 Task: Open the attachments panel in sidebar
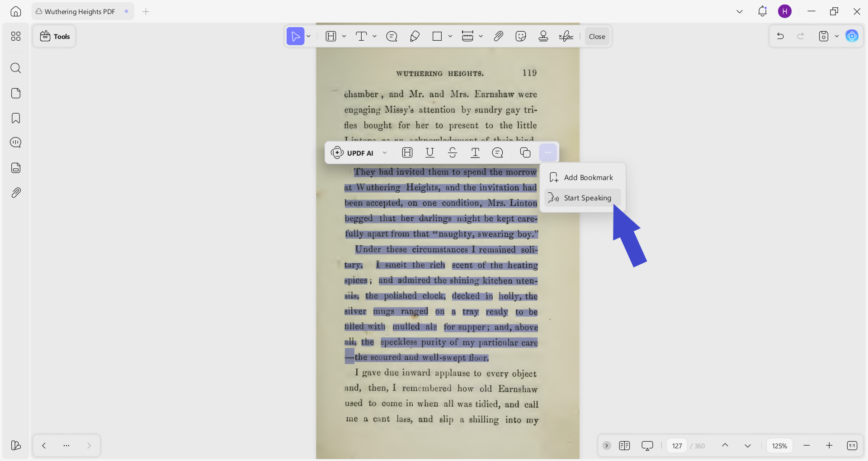(x=16, y=193)
